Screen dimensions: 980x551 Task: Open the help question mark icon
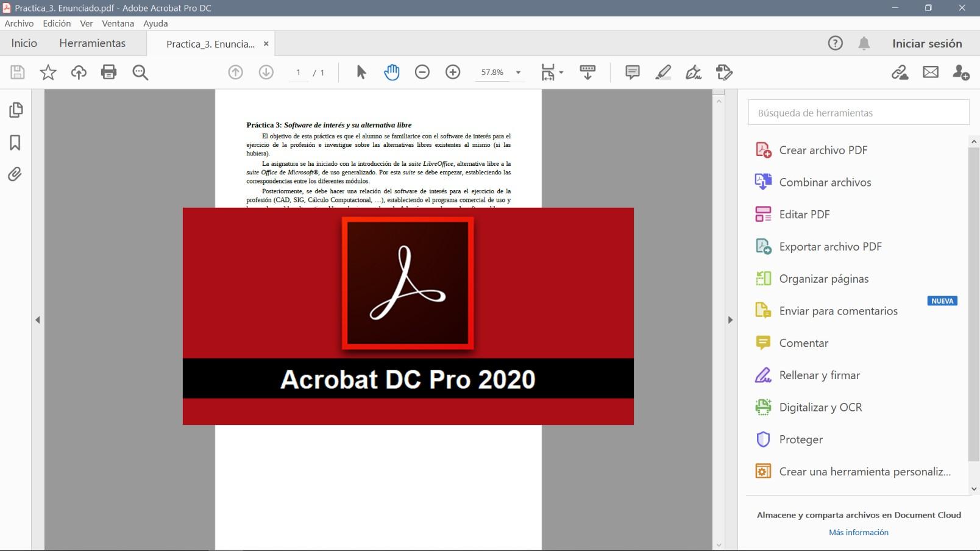click(x=836, y=43)
